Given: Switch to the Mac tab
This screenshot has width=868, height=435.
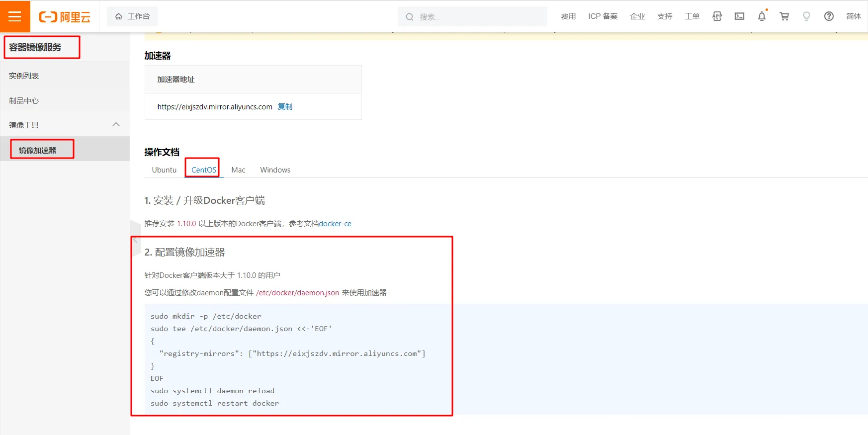Looking at the screenshot, I should click(x=238, y=170).
